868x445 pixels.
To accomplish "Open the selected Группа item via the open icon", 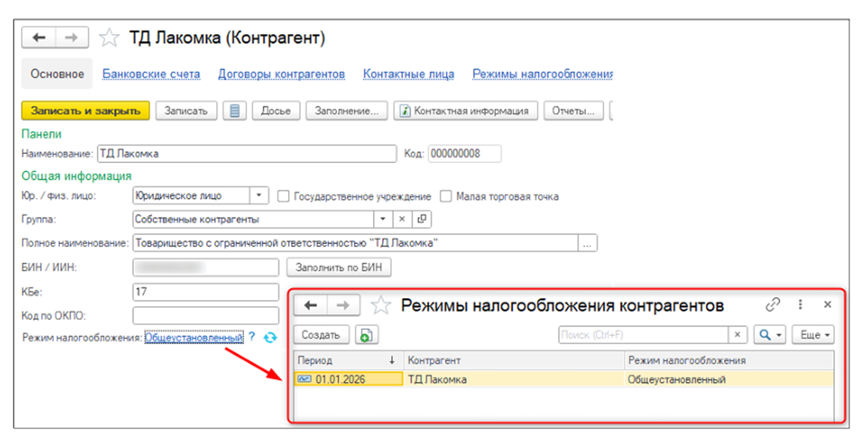I will [421, 219].
